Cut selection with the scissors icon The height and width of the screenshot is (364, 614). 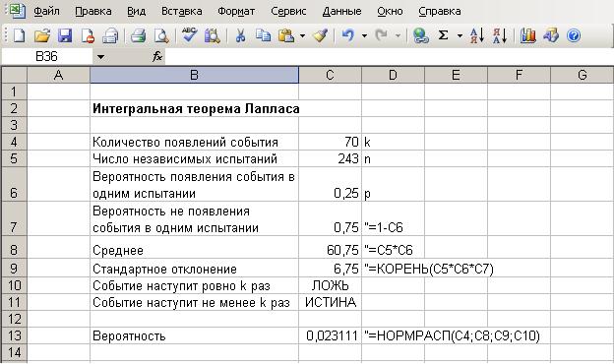(x=240, y=35)
